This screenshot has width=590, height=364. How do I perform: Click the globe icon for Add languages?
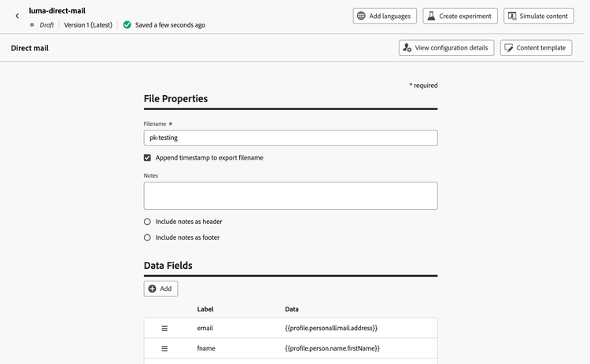pyautogui.click(x=361, y=16)
